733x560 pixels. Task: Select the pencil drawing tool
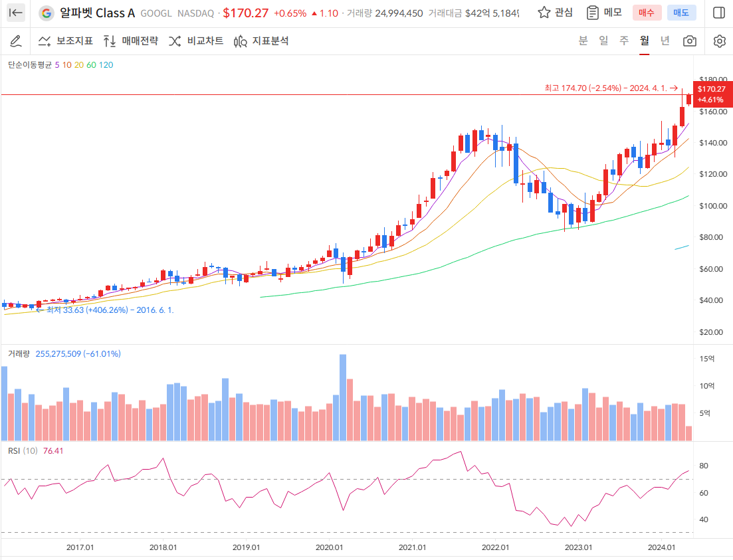16,41
